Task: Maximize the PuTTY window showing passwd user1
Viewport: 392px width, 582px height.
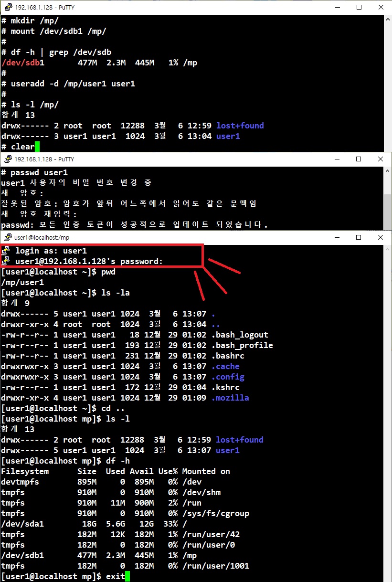Action: click(359, 159)
